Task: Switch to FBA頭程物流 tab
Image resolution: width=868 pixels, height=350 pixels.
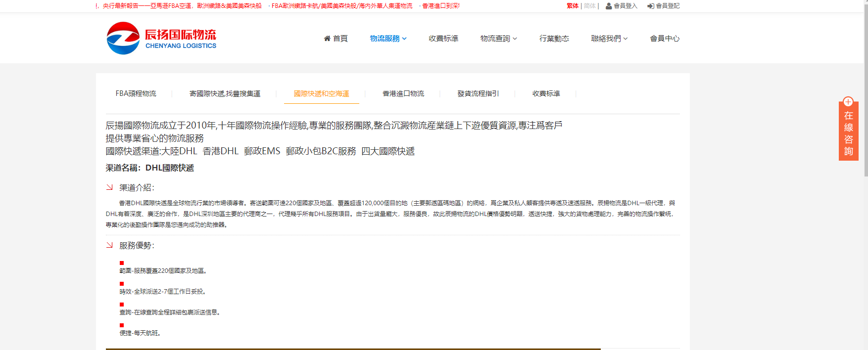Action: pos(136,93)
